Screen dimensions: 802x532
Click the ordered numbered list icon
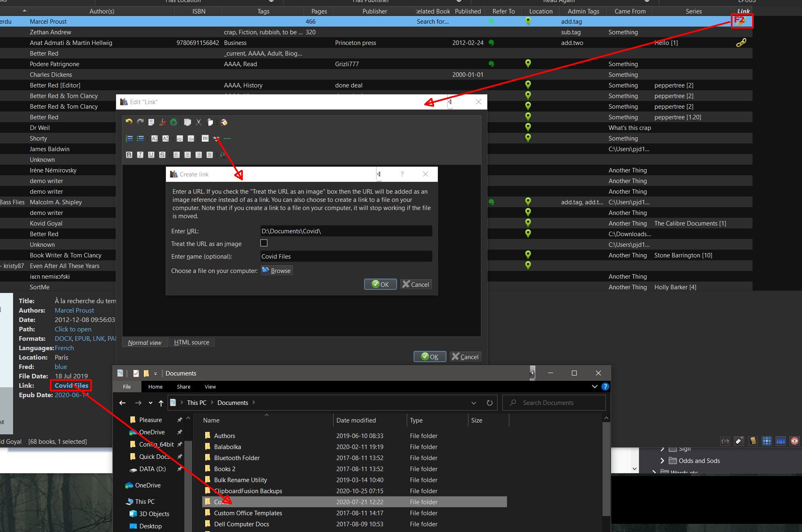129,139
